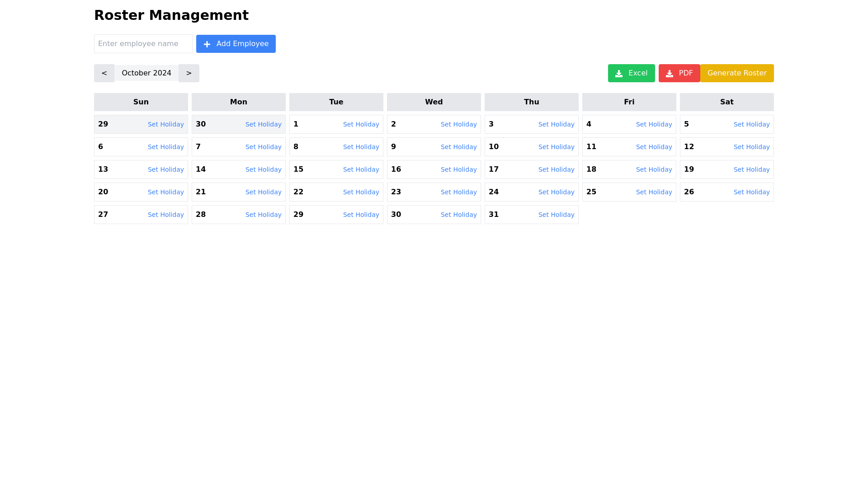Viewport: 868px width, 488px height.
Task: Set Holiday on October 16
Action: [x=458, y=169]
